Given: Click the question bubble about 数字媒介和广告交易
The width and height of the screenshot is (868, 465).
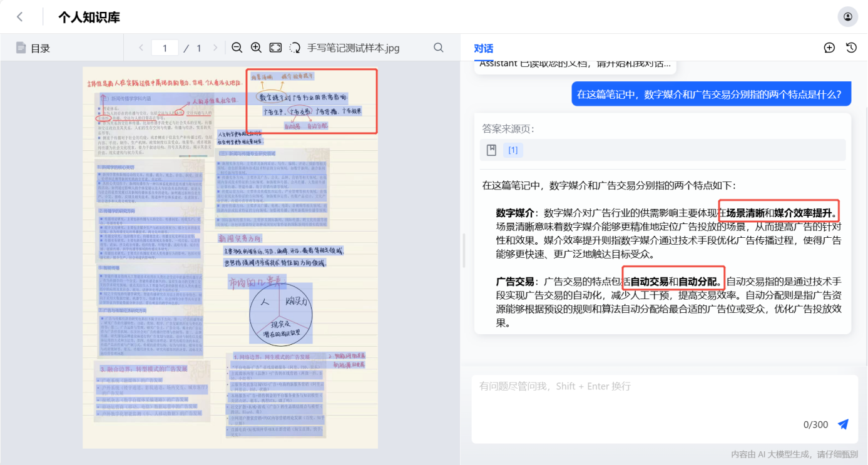Looking at the screenshot, I should coord(710,93).
